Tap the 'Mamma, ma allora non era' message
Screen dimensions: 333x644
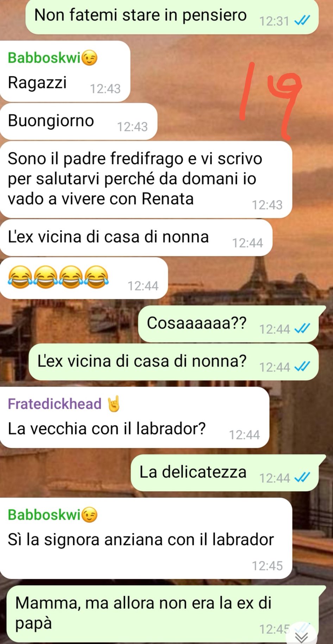coord(163,613)
